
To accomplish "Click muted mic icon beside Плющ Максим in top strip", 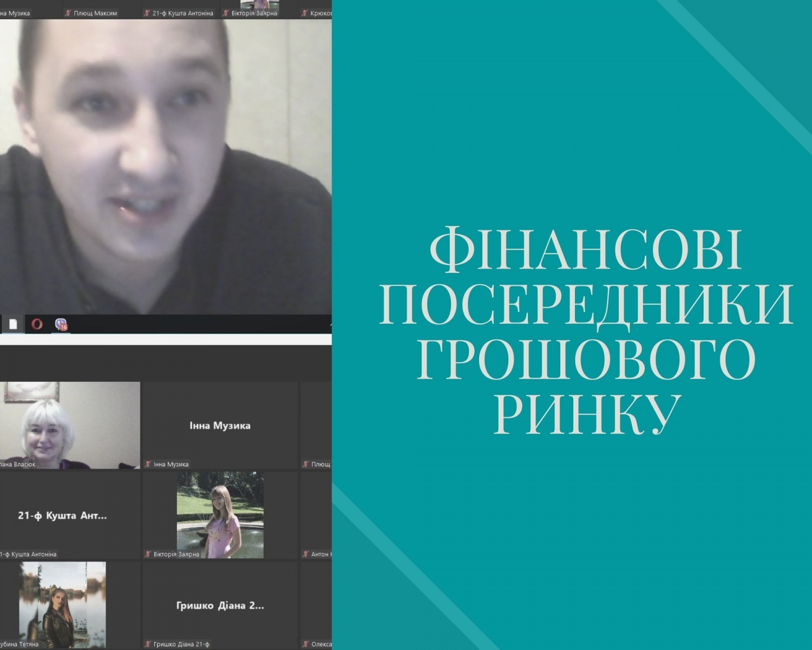I will 68,13.
